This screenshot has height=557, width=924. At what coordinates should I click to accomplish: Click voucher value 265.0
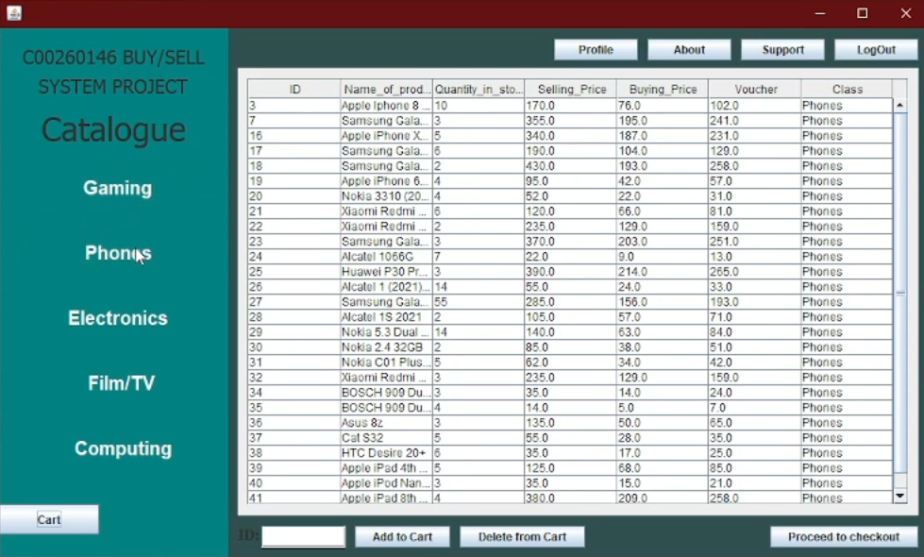755,272
